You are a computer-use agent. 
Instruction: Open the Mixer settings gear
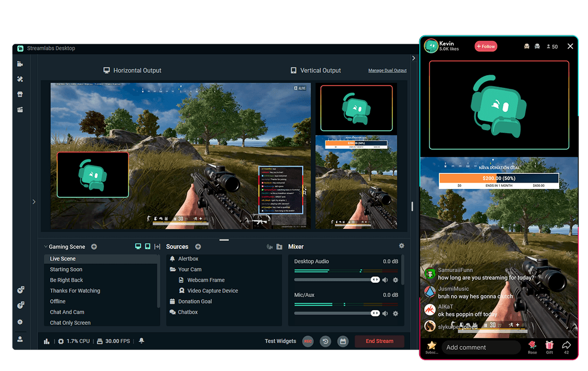point(401,247)
